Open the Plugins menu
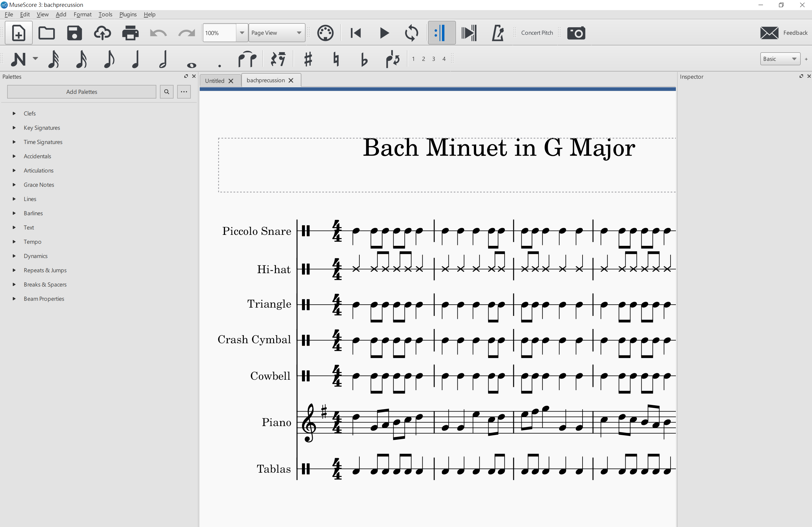The width and height of the screenshot is (812, 527). pos(128,14)
